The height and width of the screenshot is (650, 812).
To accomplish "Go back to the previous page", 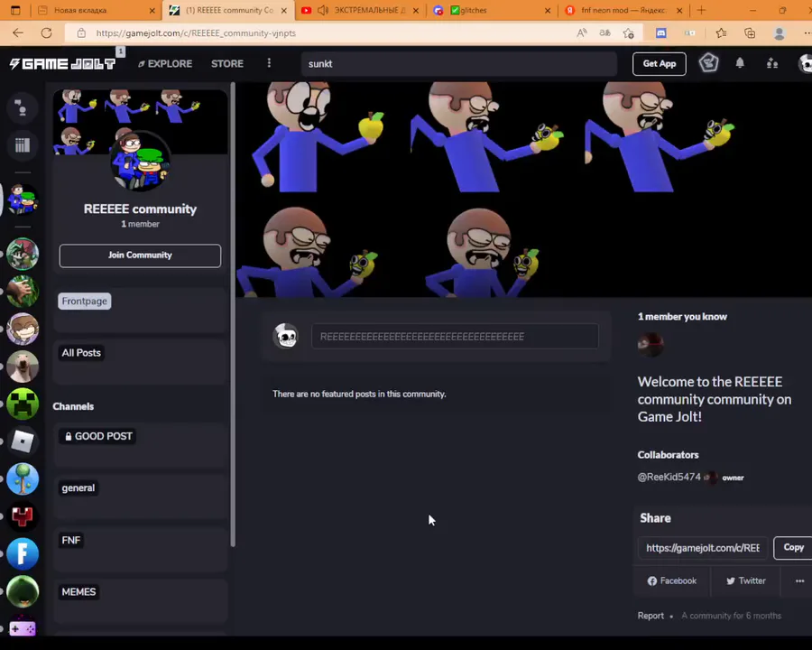I will click(18, 33).
